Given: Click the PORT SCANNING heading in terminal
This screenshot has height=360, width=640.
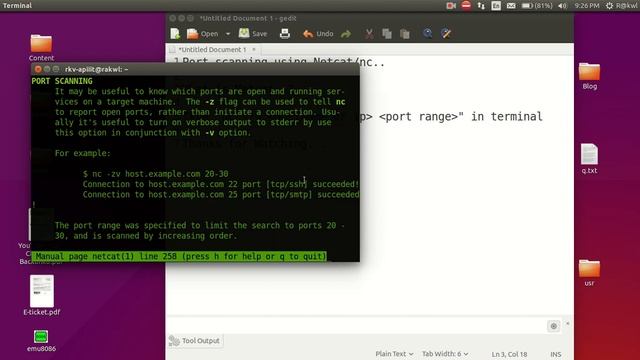Looking at the screenshot, I should tap(62, 81).
